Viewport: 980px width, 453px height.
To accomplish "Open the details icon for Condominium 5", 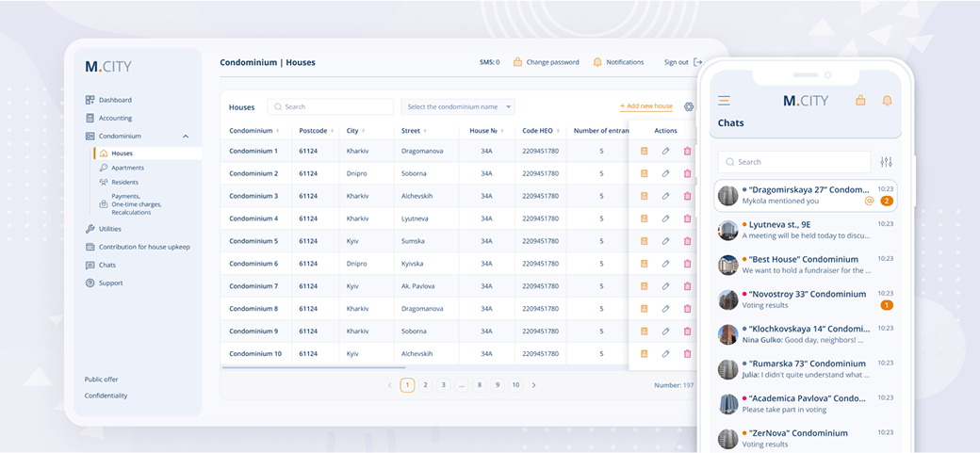I will (x=645, y=241).
